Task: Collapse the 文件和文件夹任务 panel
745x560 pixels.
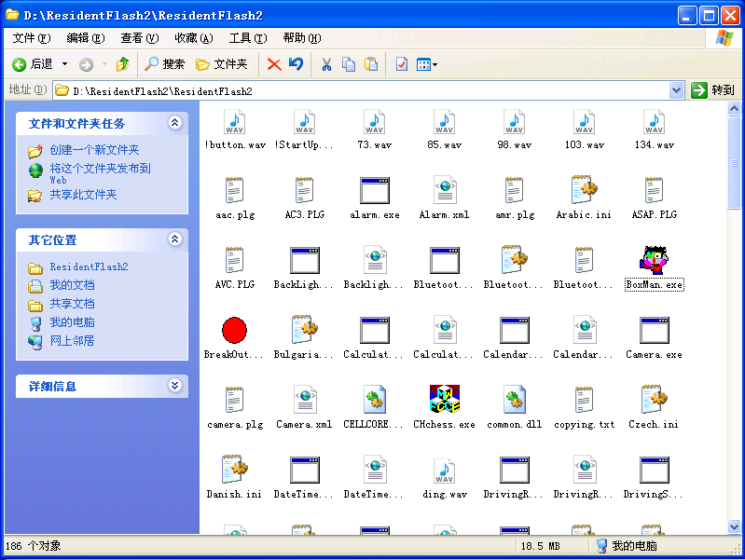Action: [175, 123]
